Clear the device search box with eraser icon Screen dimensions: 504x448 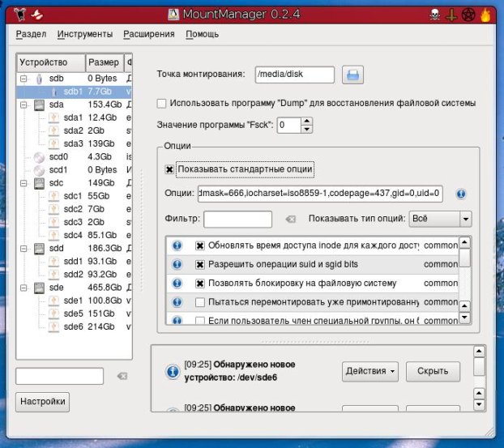tap(122, 376)
